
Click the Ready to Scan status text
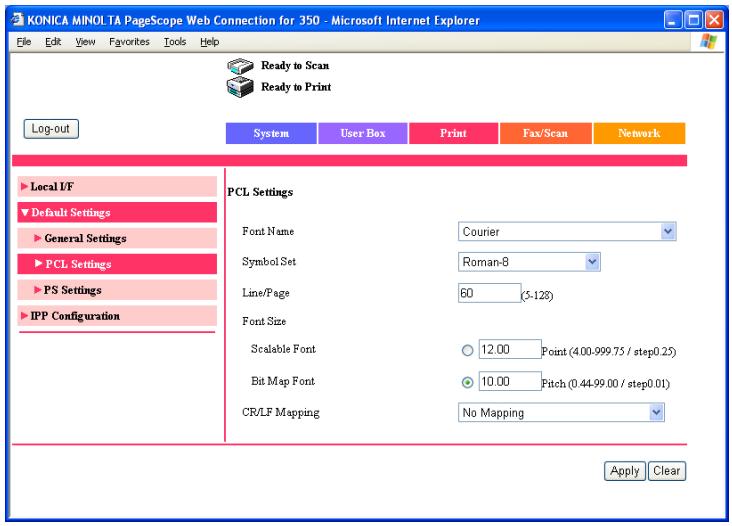(x=295, y=65)
